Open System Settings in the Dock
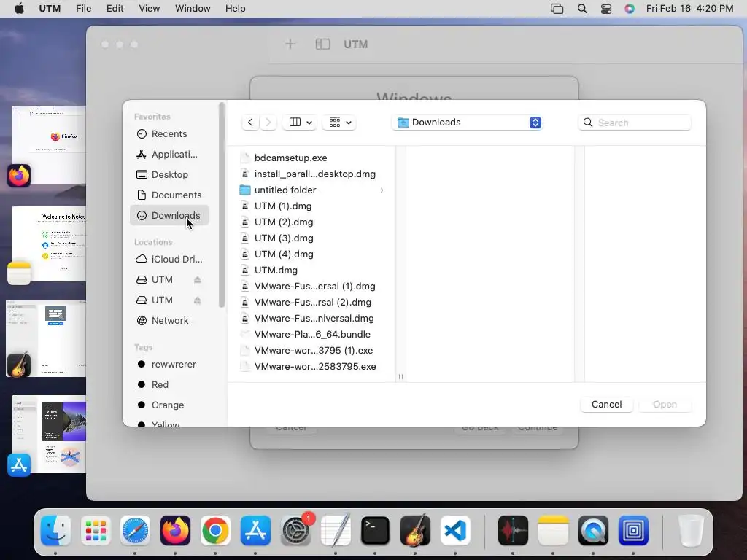The image size is (747, 560). pos(295,531)
